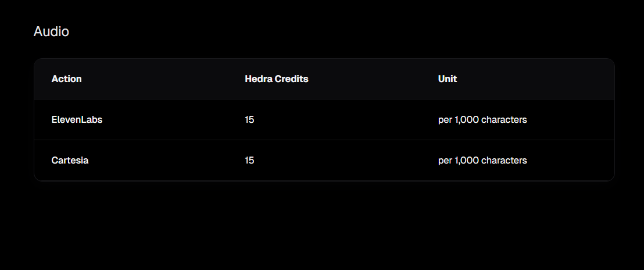Click the 15 credits value for Cartesia
The image size is (644, 270).
249,161
